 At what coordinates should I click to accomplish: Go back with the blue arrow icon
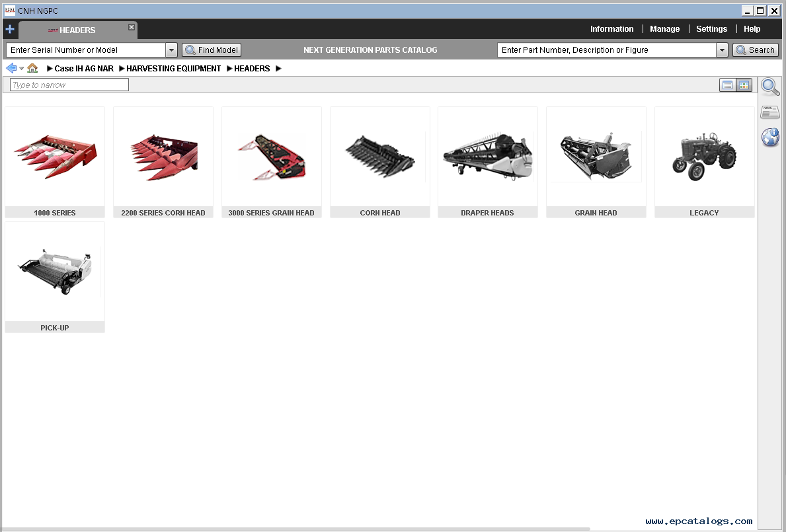tap(11, 68)
